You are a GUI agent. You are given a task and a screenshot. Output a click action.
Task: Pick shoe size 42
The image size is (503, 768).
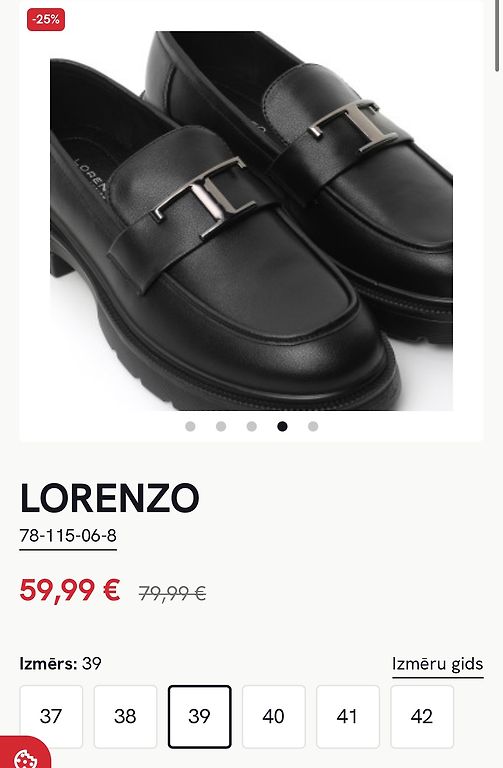[422, 717]
